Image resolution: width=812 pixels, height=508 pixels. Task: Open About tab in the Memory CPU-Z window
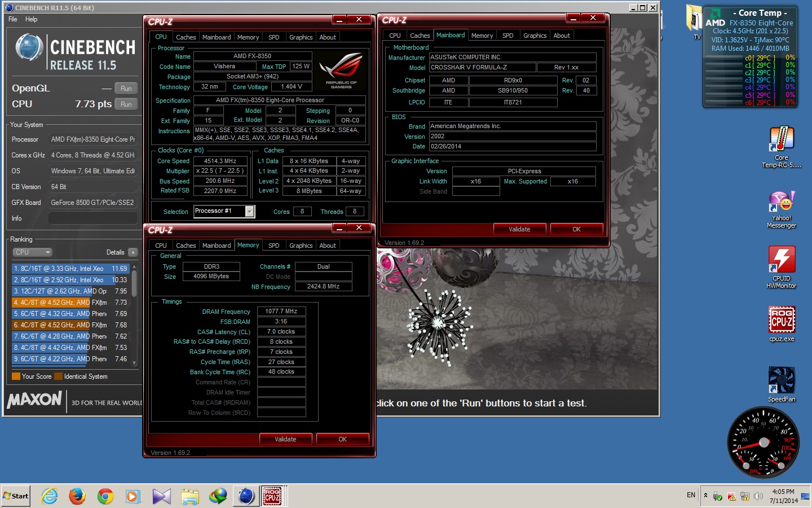click(328, 246)
